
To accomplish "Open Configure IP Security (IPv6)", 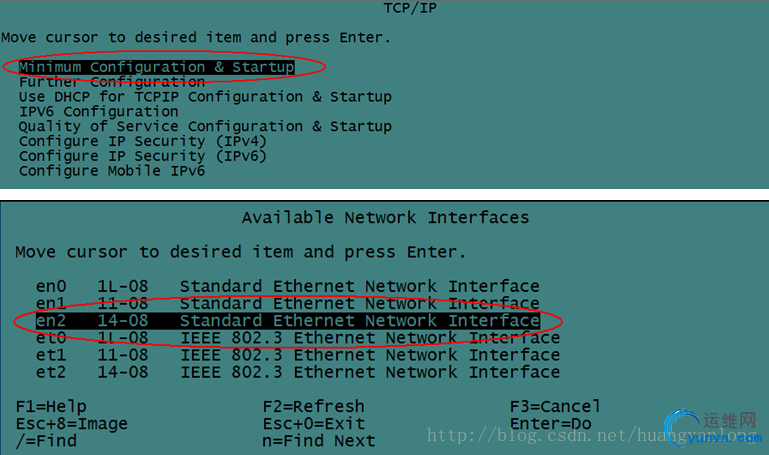I will click(x=141, y=157).
